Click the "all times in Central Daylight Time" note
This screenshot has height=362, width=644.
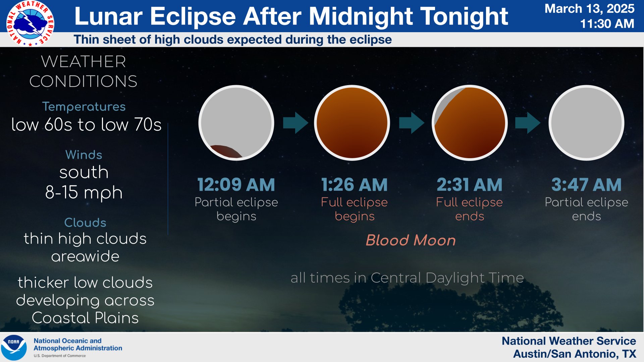407,278
